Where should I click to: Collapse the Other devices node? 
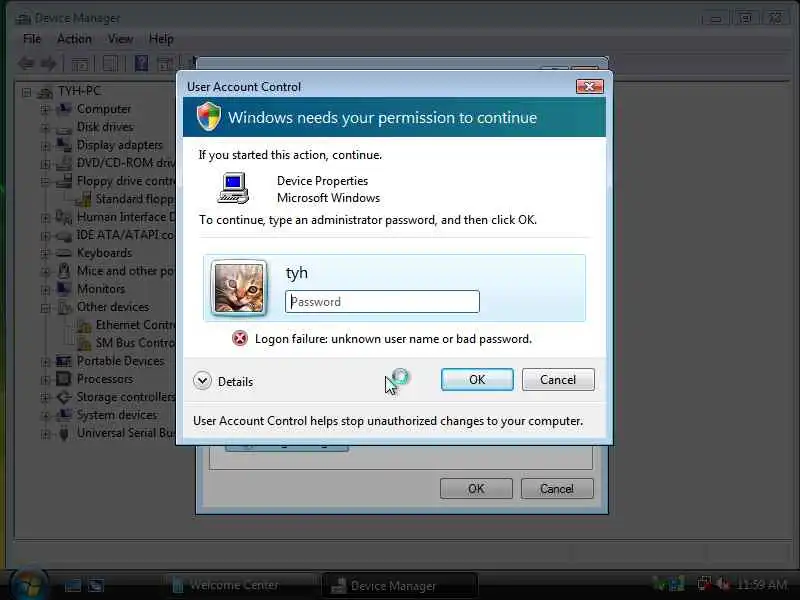[x=45, y=308]
